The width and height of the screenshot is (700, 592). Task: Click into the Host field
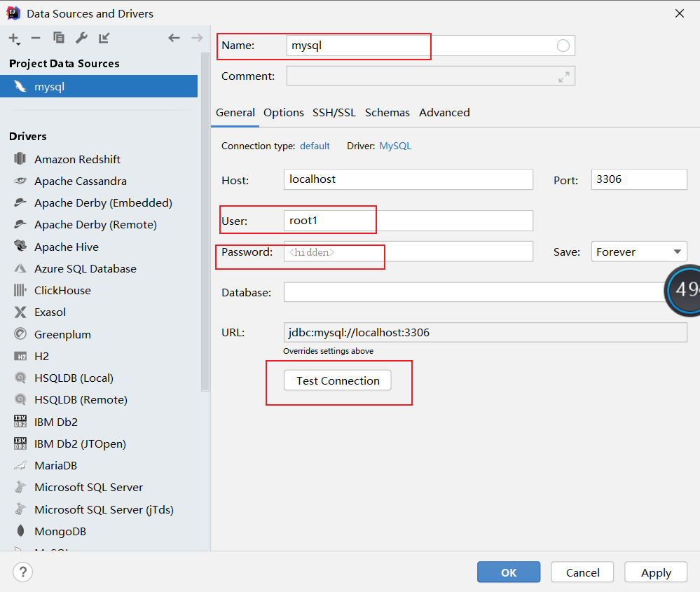(x=408, y=179)
